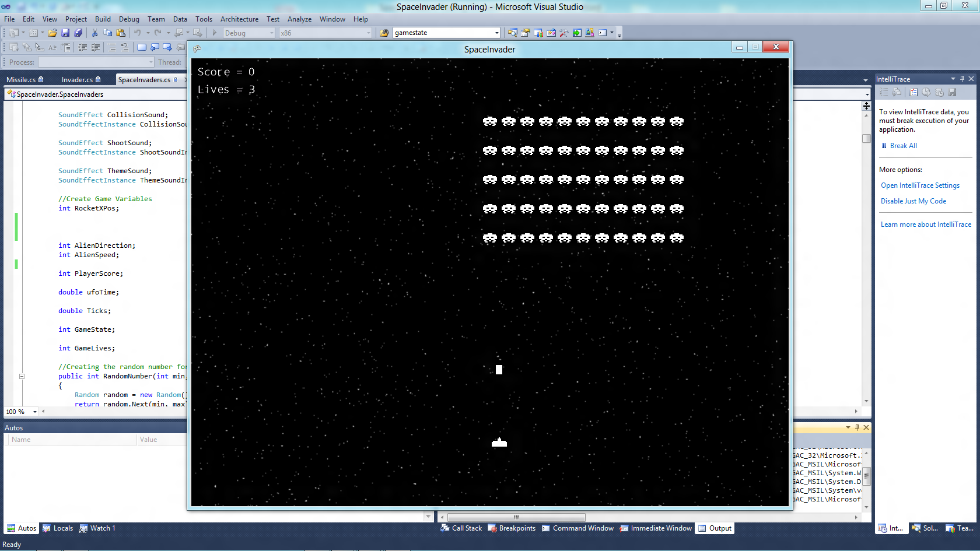Image resolution: width=980 pixels, height=551 pixels.
Task: Click the Cut scissors icon
Action: (94, 33)
